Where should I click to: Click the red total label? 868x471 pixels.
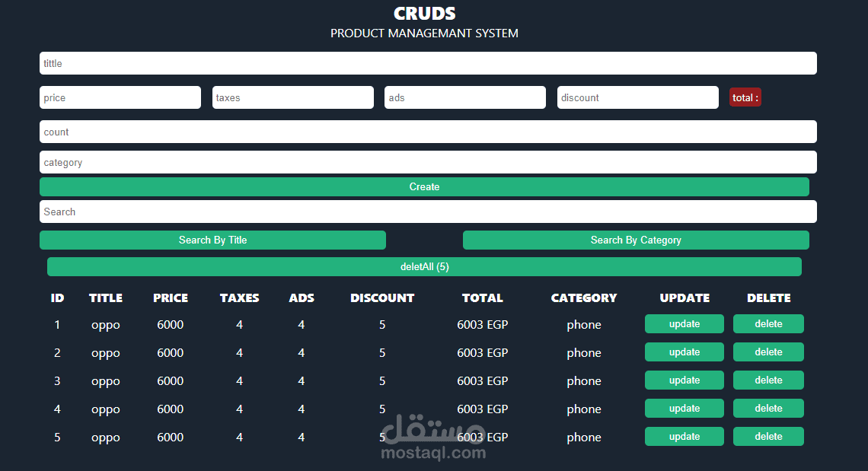tap(745, 97)
